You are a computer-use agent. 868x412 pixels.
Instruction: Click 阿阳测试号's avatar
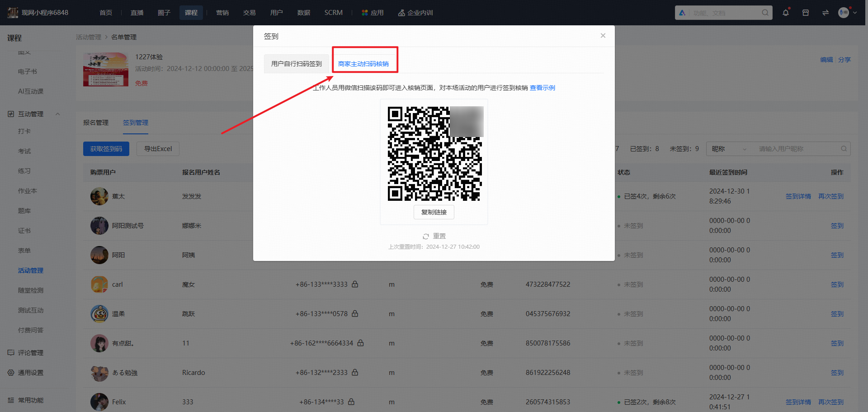coord(99,226)
